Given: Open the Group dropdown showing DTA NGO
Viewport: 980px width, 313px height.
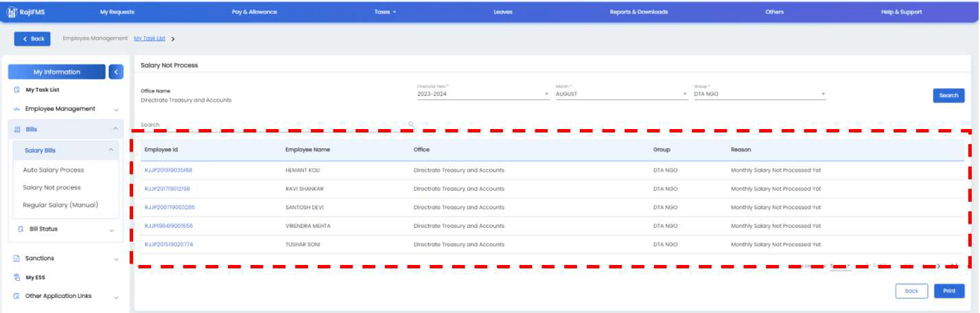Looking at the screenshot, I should pyautogui.click(x=760, y=94).
